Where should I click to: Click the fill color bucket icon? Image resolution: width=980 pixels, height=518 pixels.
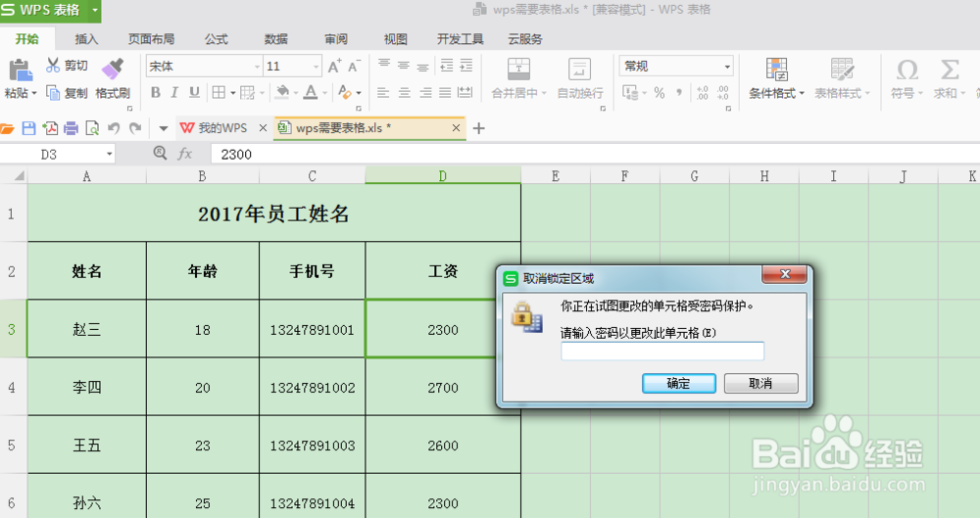(282, 92)
